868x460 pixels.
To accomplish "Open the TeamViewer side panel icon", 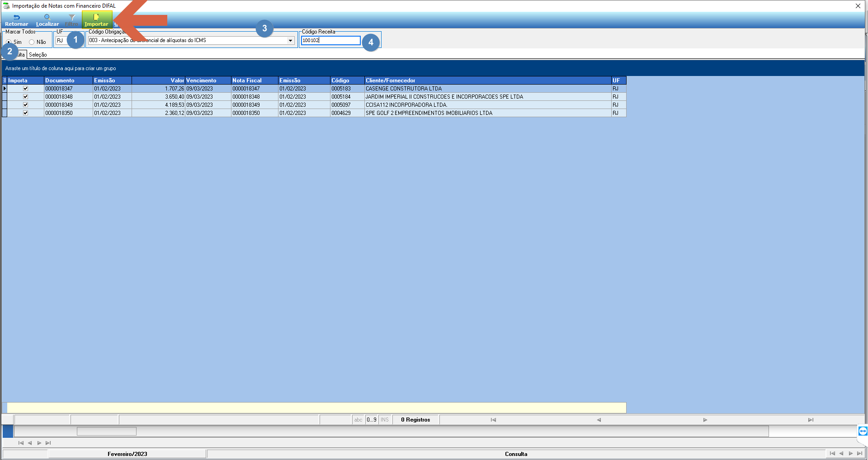I will pos(863,431).
